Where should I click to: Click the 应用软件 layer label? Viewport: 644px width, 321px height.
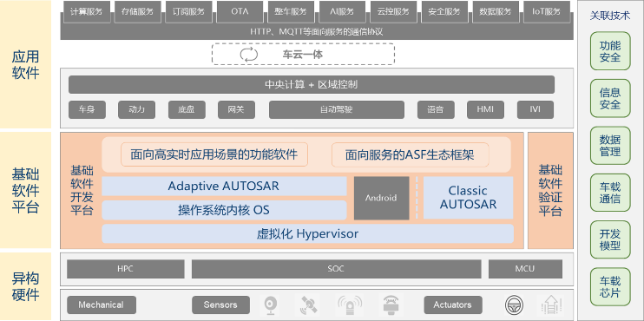25,64
